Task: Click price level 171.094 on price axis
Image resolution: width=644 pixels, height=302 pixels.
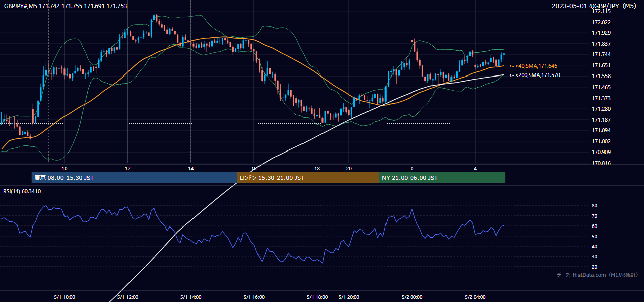Action: (x=602, y=130)
